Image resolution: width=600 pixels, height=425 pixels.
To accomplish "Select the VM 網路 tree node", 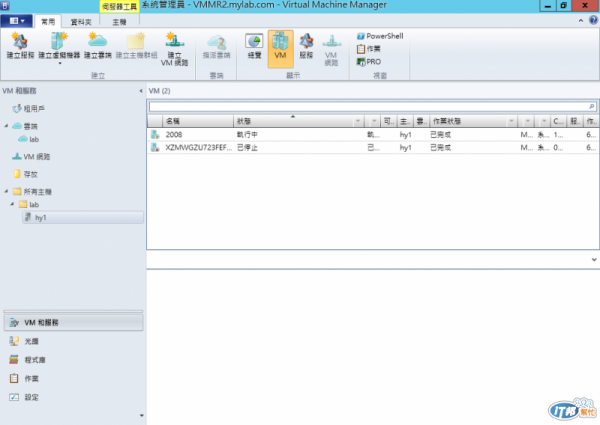I will [x=31, y=156].
